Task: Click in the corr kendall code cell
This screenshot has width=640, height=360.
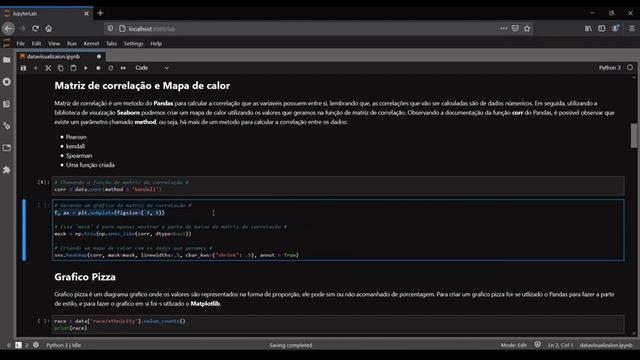Action: coord(338,186)
